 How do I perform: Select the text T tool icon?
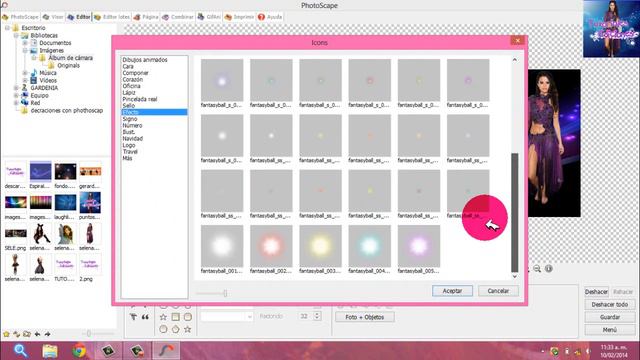click(133, 317)
